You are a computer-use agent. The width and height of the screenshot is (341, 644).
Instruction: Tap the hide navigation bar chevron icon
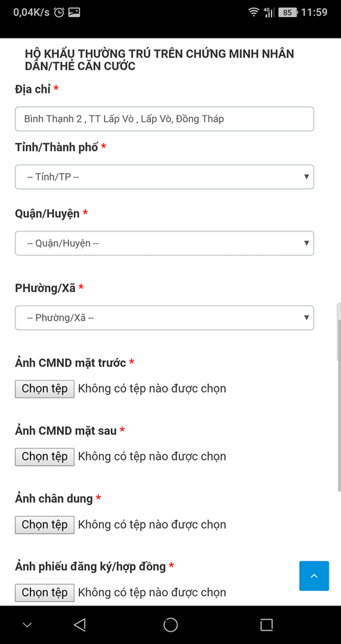pyautogui.click(x=27, y=625)
